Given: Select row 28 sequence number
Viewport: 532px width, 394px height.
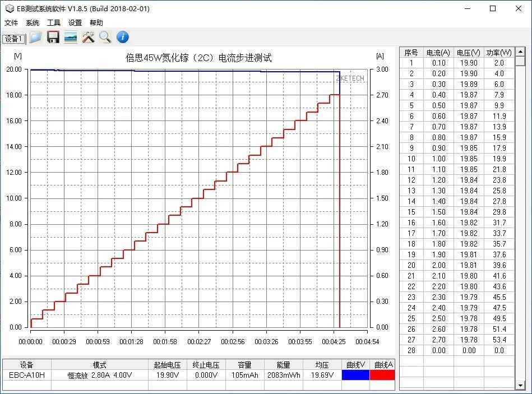Looking at the screenshot, I should tap(411, 350).
